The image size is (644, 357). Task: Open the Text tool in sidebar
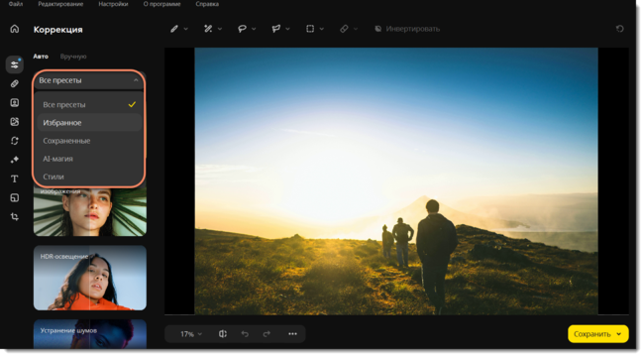pyautogui.click(x=15, y=178)
